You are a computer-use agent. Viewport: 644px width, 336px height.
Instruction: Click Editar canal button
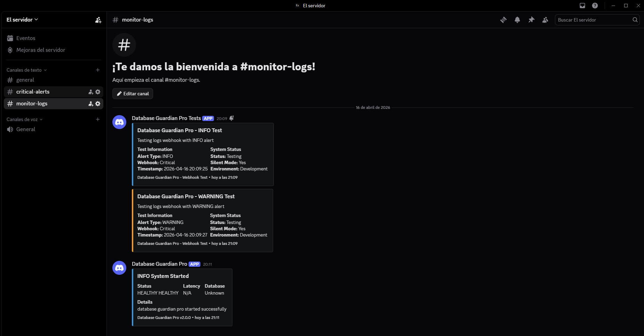133,94
